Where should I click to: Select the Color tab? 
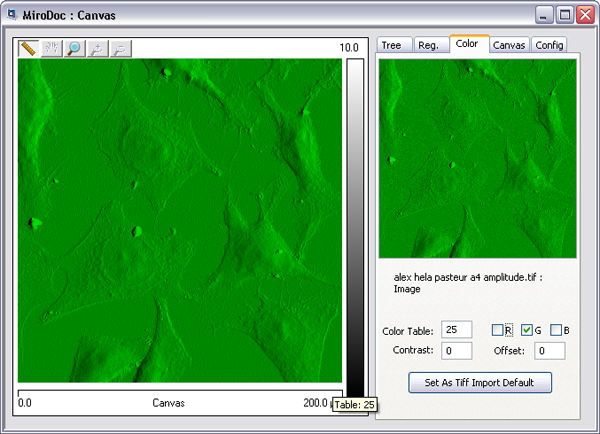pyautogui.click(x=467, y=44)
